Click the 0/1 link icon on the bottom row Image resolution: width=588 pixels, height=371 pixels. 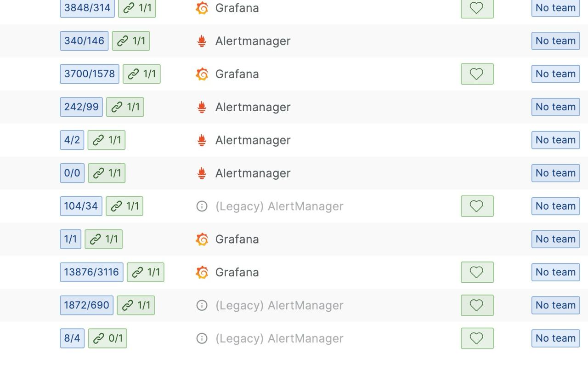(x=107, y=338)
